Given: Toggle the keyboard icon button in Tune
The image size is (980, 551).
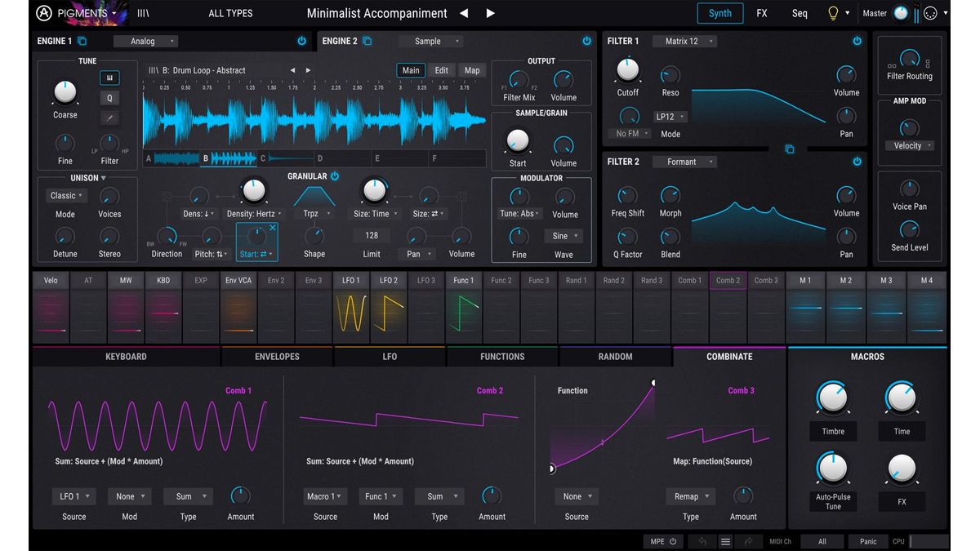Looking at the screenshot, I should click(x=109, y=78).
